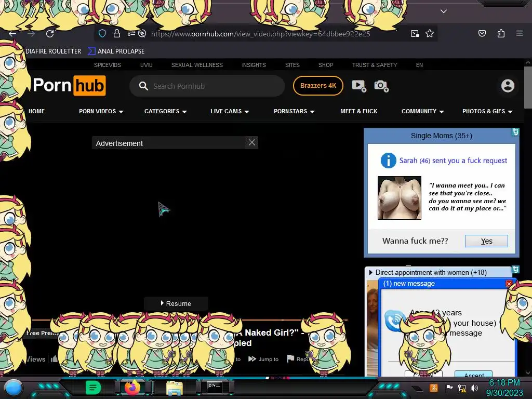532x399 pixels.
Task: Open the UVIU top link
Action: tap(146, 65)
